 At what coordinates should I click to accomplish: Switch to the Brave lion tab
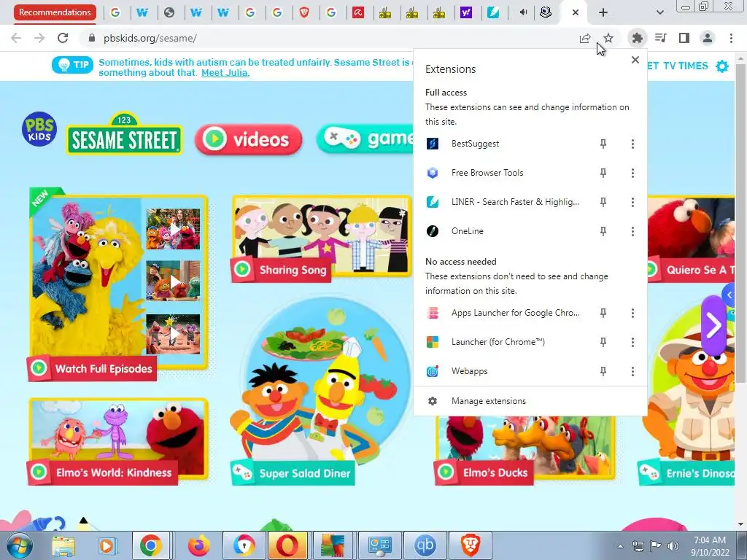[x=304, y=12]
